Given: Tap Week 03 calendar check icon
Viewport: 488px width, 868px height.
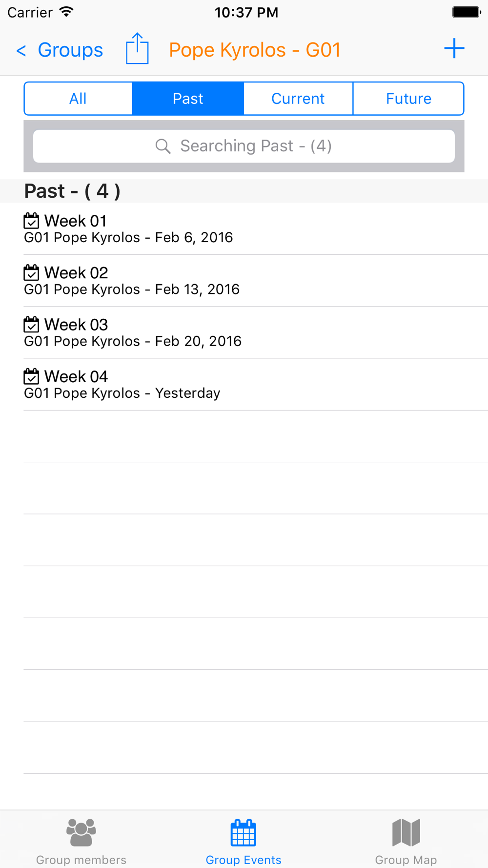Looking at the screenshot, I should [x=31, y=324].
